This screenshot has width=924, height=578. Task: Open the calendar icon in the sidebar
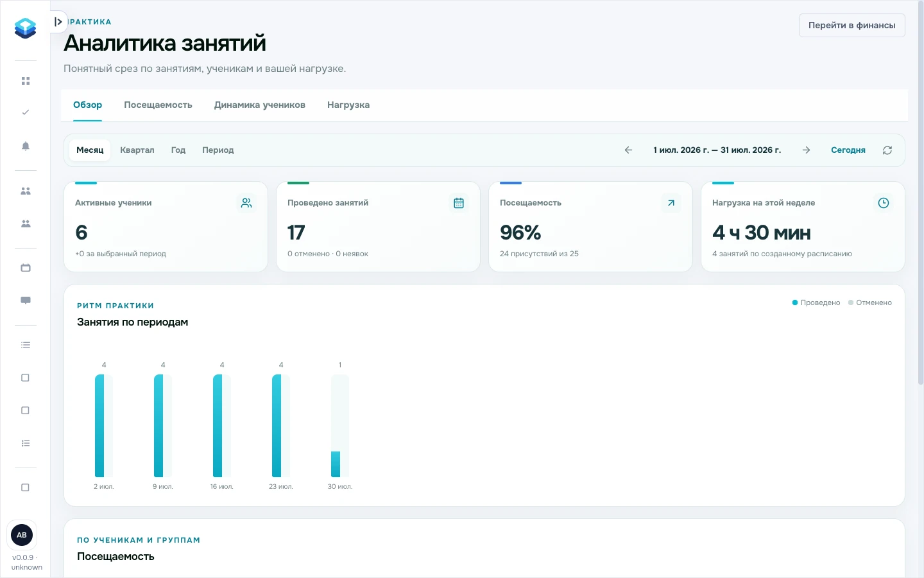pos(26,268)
